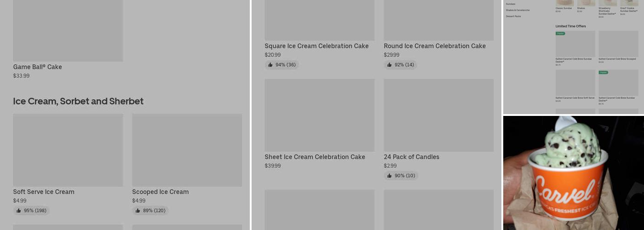644x230 pixels.
Task: Click thumbs-up icon on Square Ice Cream Celebration Cake
Action: [270, 65]
